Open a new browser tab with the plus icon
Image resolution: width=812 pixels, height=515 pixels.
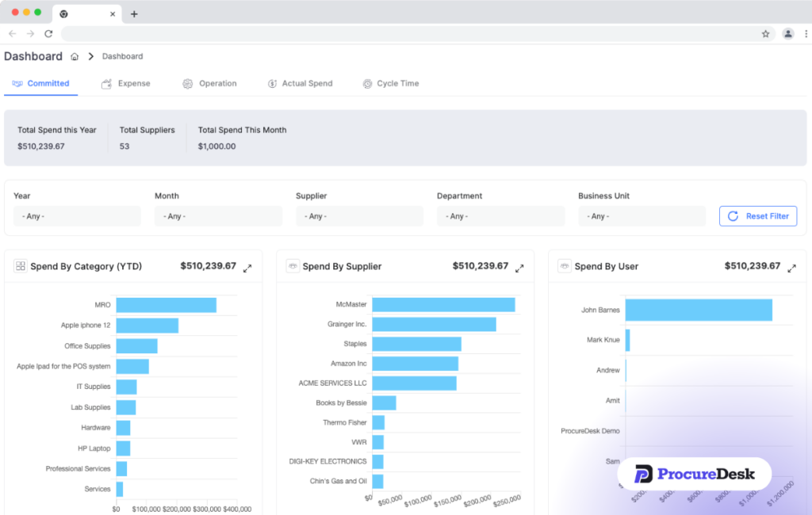tap(134, 14)
